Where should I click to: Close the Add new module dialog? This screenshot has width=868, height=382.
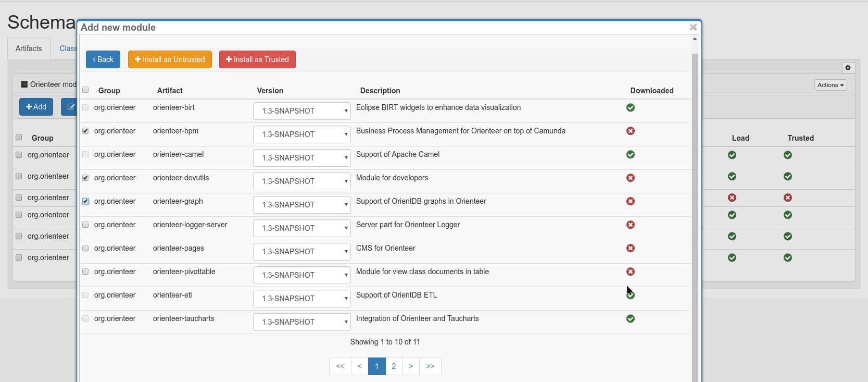point(693,27)
